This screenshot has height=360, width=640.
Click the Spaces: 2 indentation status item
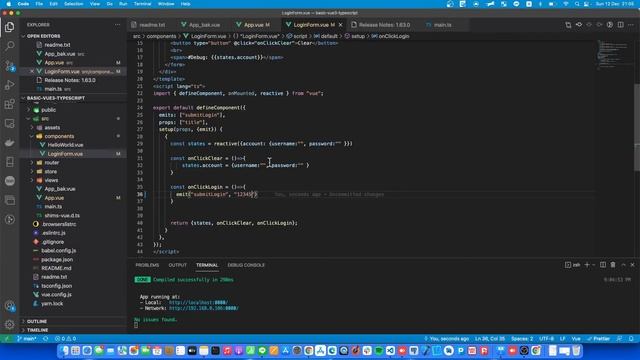coord(522,339)
